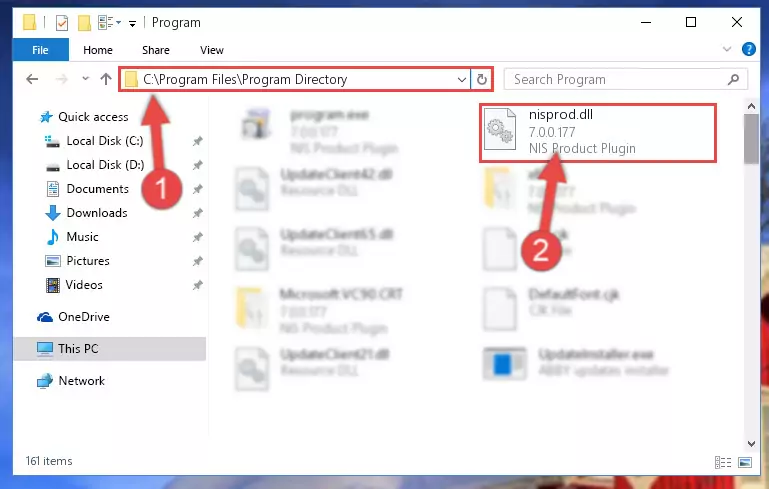769x489 pixels.
Task: Expand the ribbon with the chevron
Action: [x=727, y=49]
